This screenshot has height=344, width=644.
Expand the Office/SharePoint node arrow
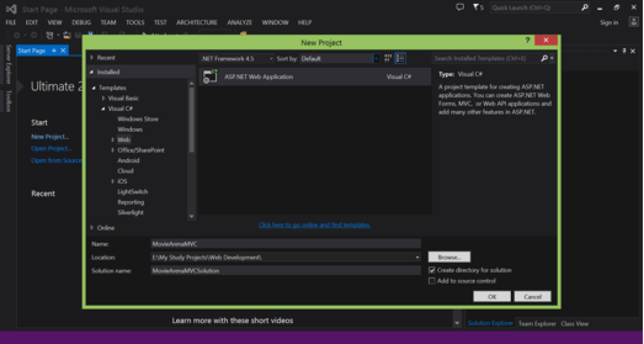(x=113, y=150)
